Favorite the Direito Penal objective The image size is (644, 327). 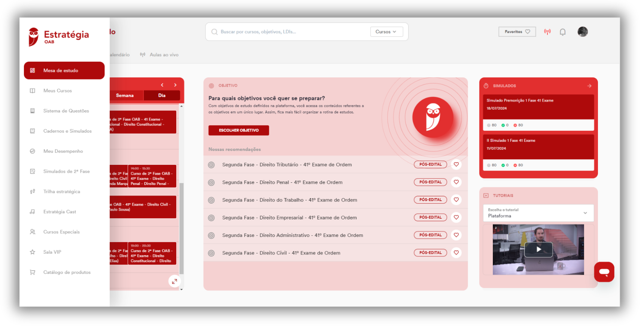tap(456, 182)
